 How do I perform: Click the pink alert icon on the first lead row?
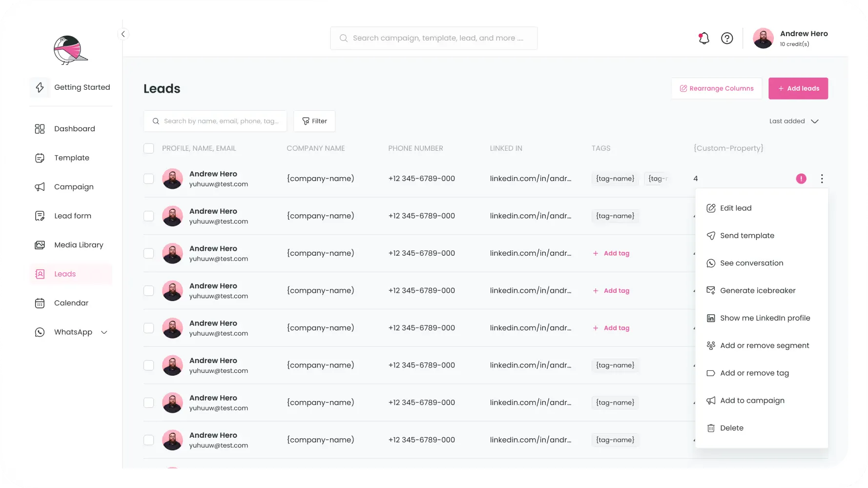click(801, 179)
